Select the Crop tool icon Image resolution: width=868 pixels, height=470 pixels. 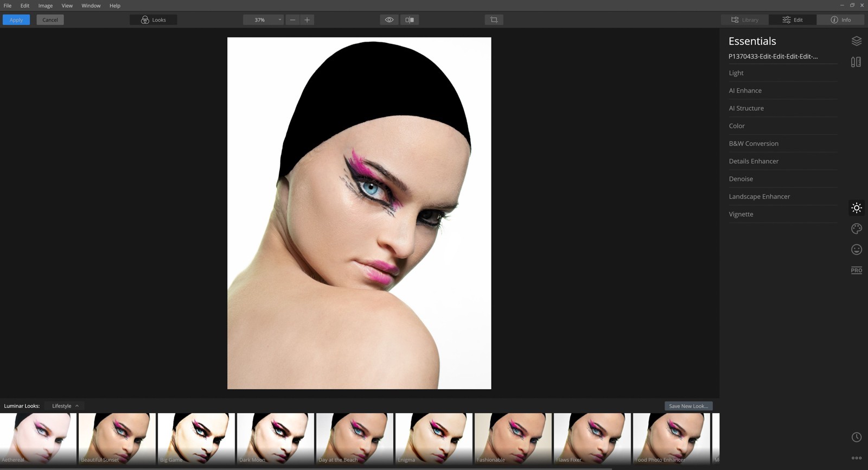(494, 20)
